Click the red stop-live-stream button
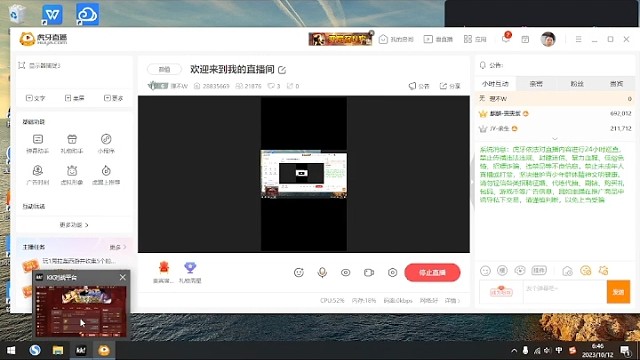The height and width of the screenshot is (360, 640). (x=432, y=272)
